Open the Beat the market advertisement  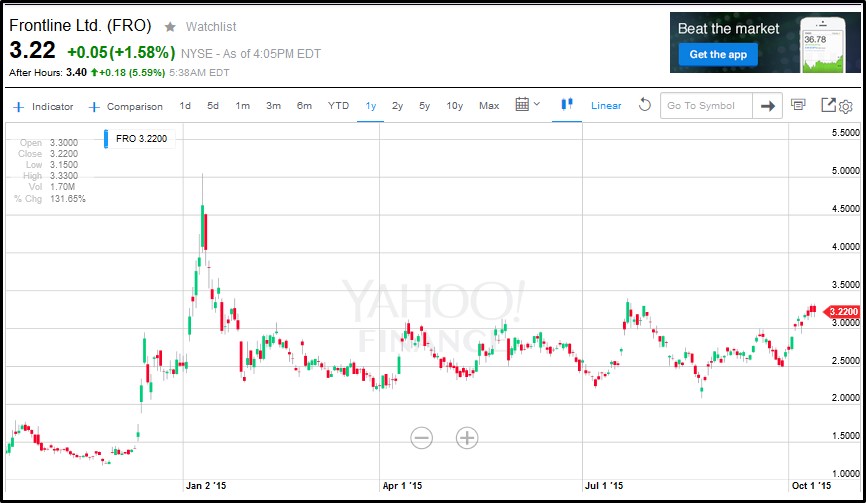point(765,43)
